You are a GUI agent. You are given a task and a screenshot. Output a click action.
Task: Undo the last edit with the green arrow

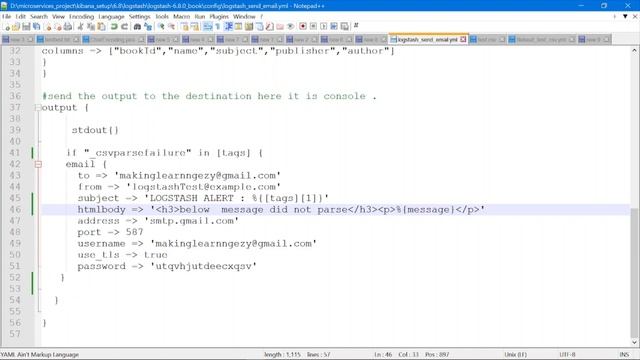point(114,27)
